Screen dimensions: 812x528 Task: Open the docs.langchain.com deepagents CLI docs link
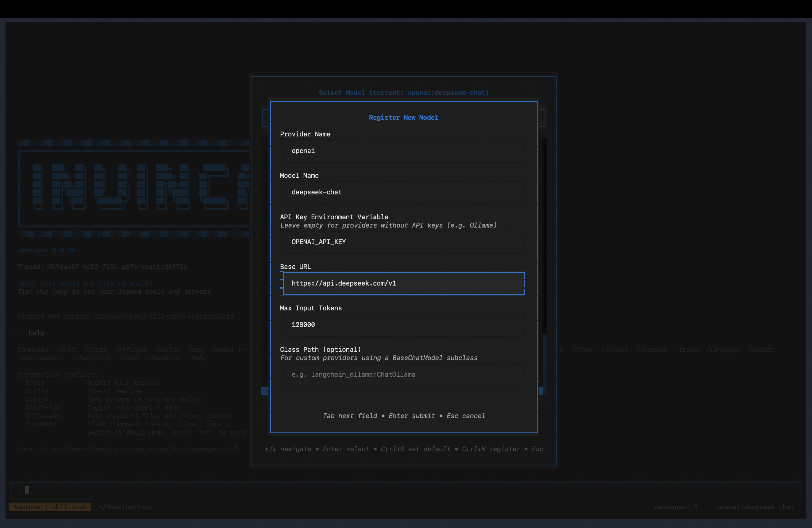(x=141, y=449)
